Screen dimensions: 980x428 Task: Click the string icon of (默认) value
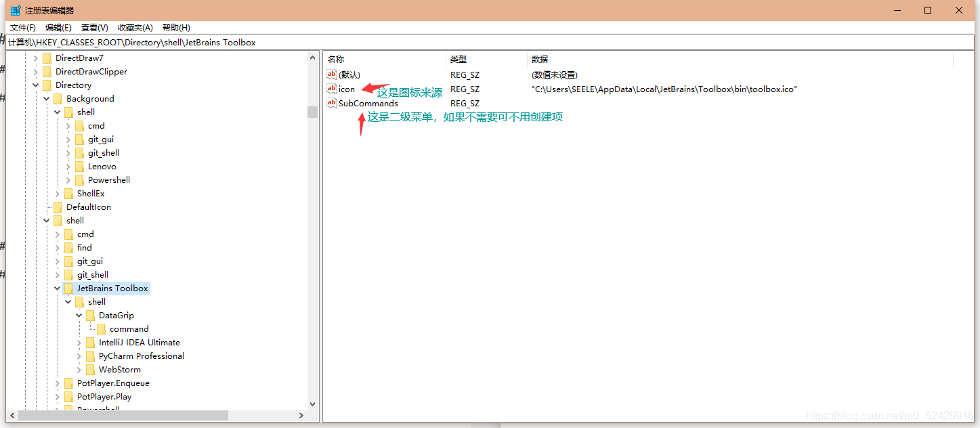[332, 74]
